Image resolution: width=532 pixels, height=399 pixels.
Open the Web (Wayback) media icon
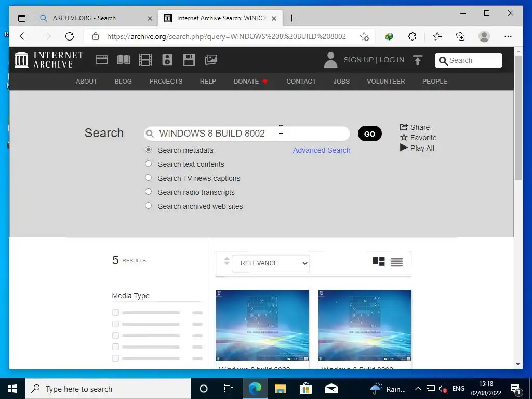[x=101, y=60]
